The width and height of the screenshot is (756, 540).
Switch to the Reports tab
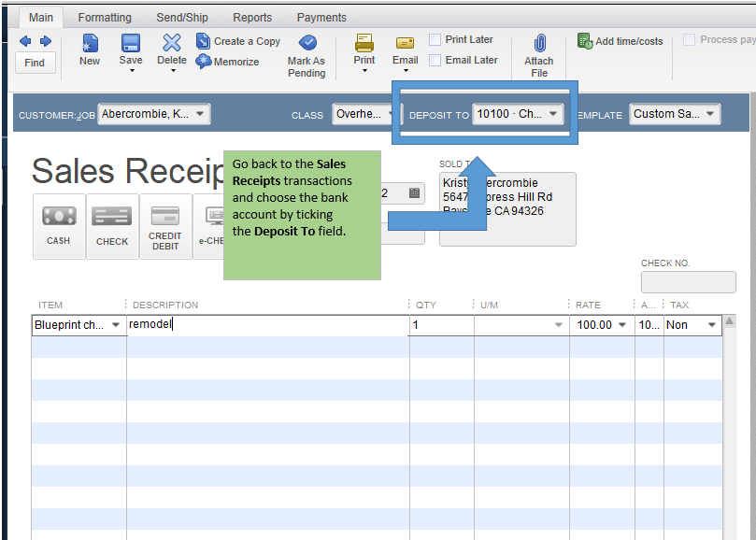252,18
